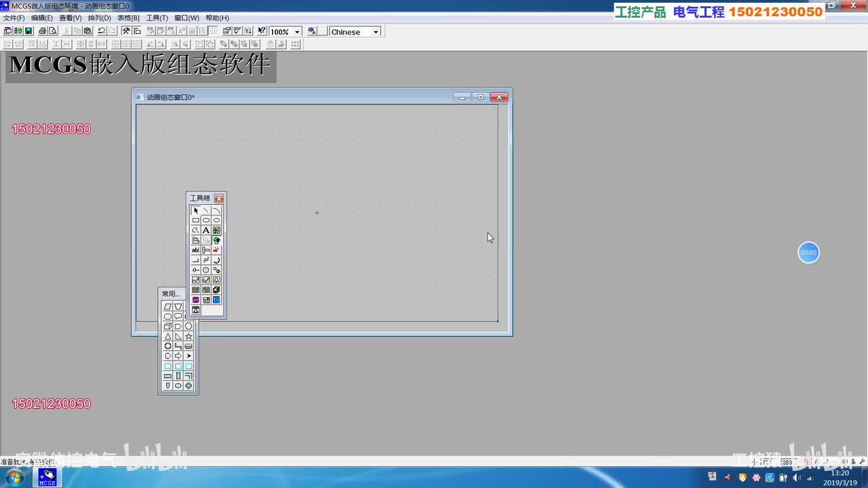Open print preview from the toolbar

click(52, 31)
